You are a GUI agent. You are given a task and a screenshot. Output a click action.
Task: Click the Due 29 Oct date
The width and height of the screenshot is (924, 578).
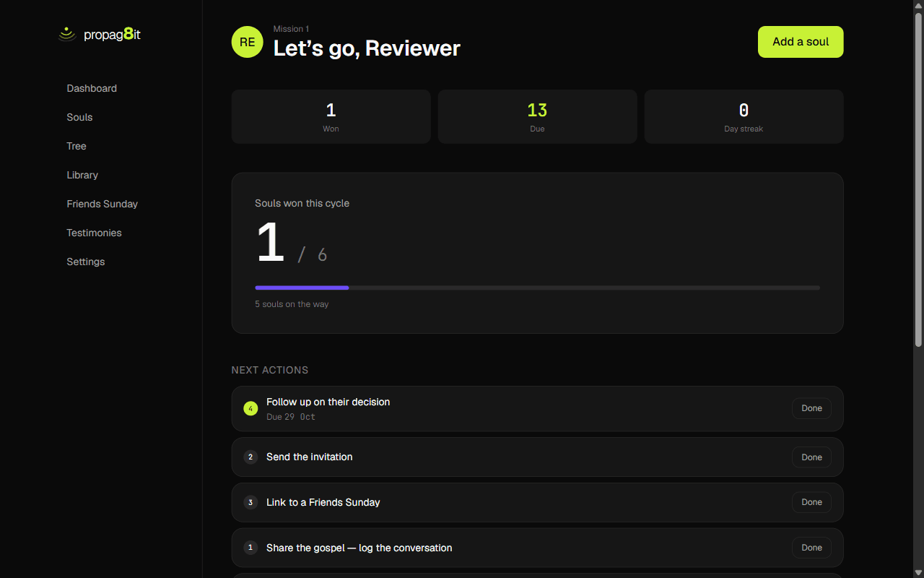[291, 417]
